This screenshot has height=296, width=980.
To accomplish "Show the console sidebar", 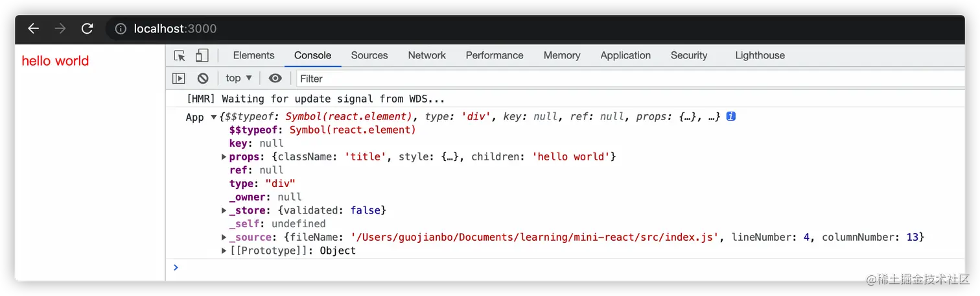I will 179,79.
